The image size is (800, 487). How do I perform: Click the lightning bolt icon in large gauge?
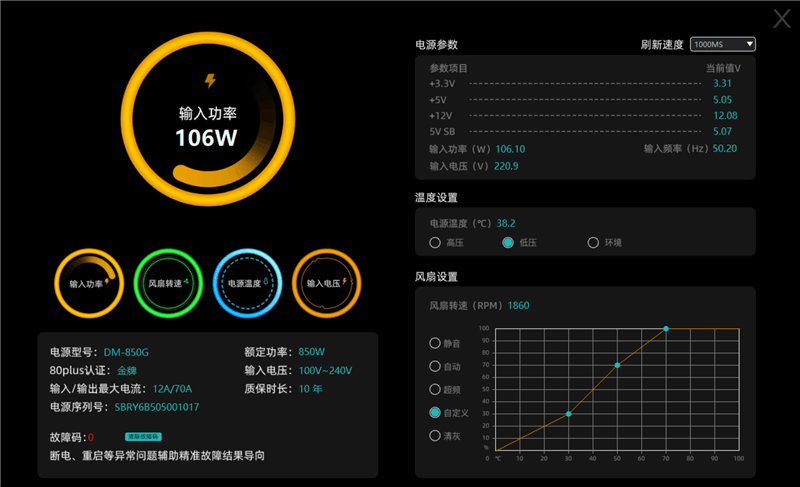[x=210, y=81]
